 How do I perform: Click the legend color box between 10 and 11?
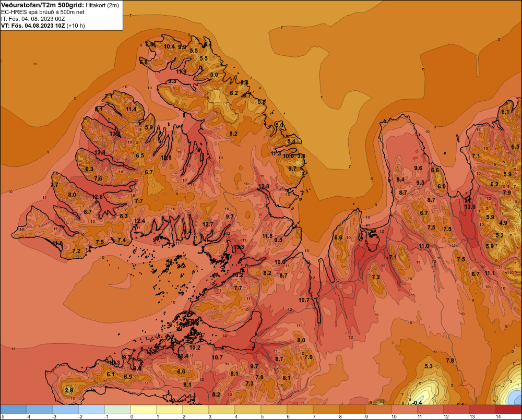405,409
